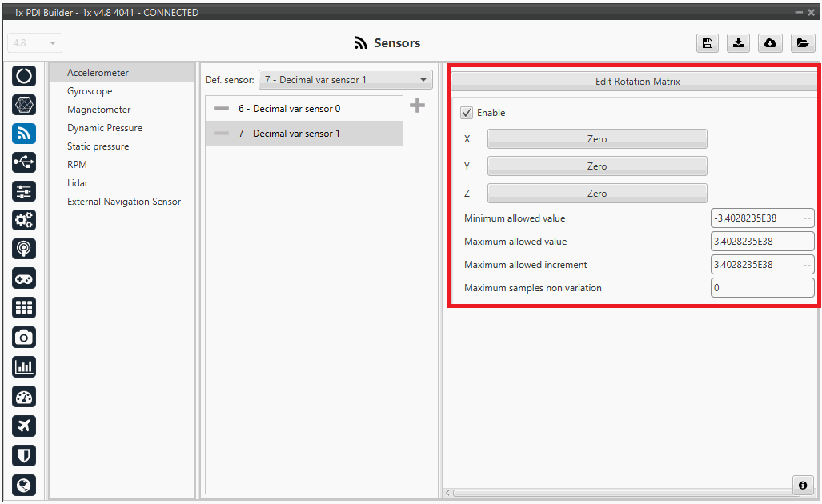822x504 pixels.
Task: Select the gamepad icon in sidebar
Action: tap(24, 278)
